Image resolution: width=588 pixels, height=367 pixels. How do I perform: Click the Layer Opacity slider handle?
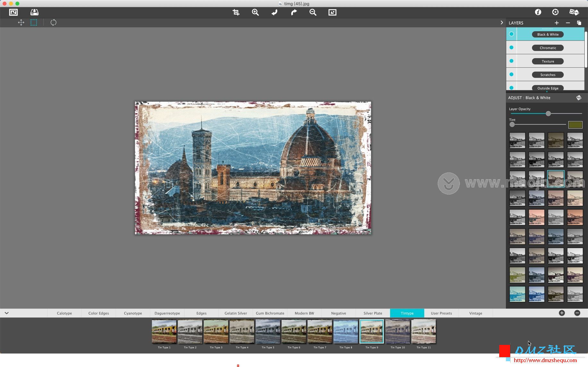548,113
